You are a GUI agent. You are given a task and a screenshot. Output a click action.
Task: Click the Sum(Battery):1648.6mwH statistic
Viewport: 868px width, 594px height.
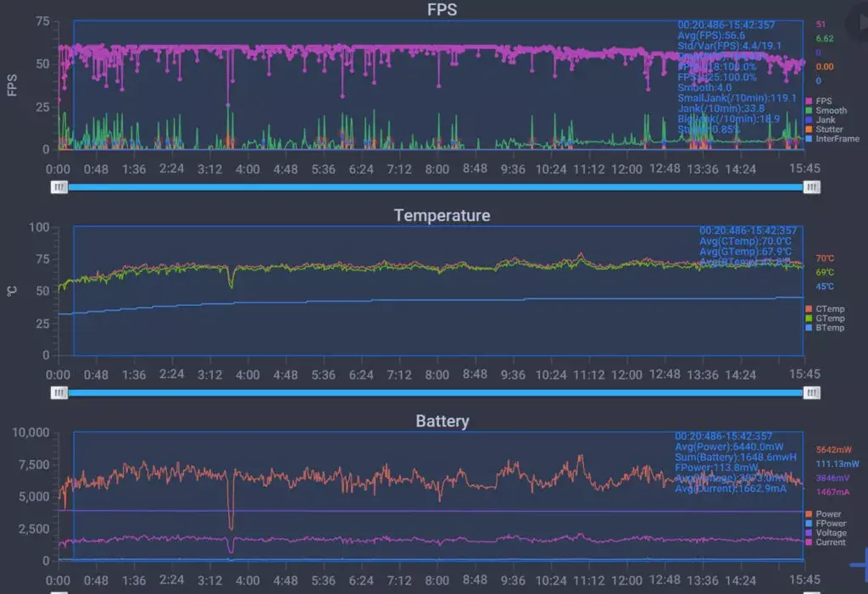(736, 457)
